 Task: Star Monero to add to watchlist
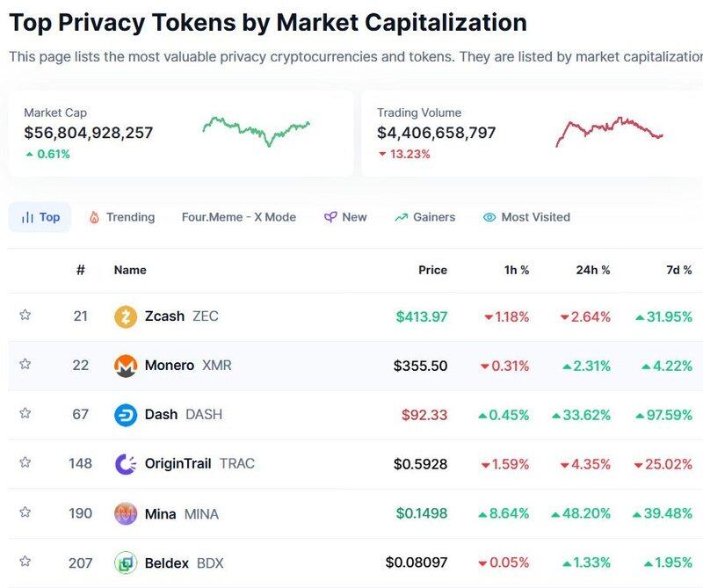click(x=25, y=364)
